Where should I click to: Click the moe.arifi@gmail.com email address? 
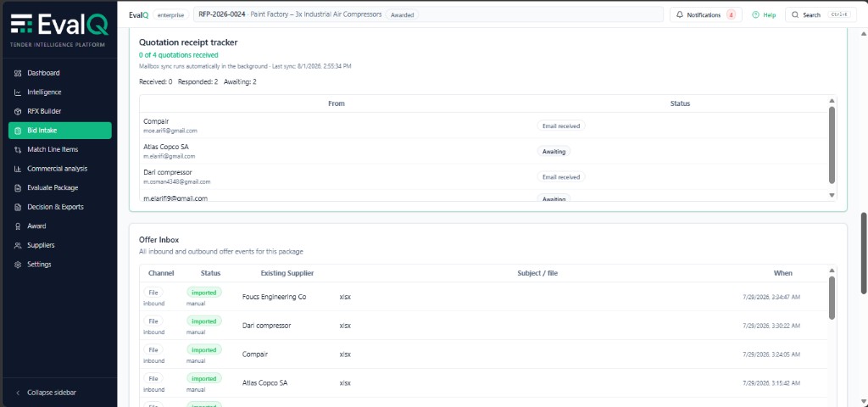coord(170,131)
